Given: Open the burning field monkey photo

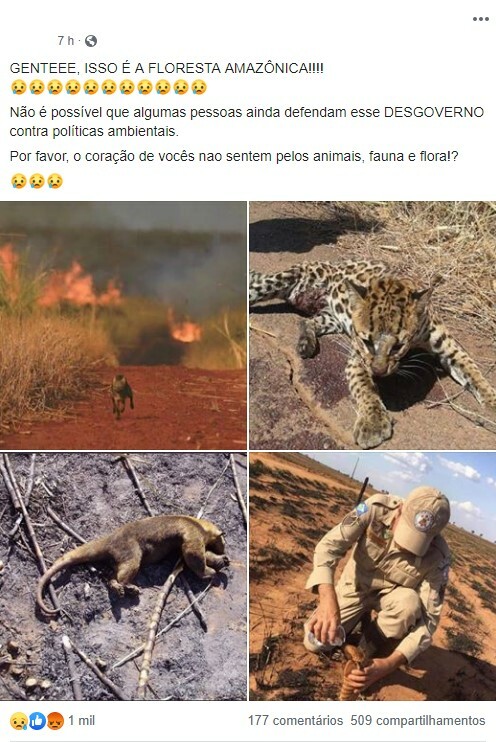Looking at the screenshot, I should click(x=123, y=326).
